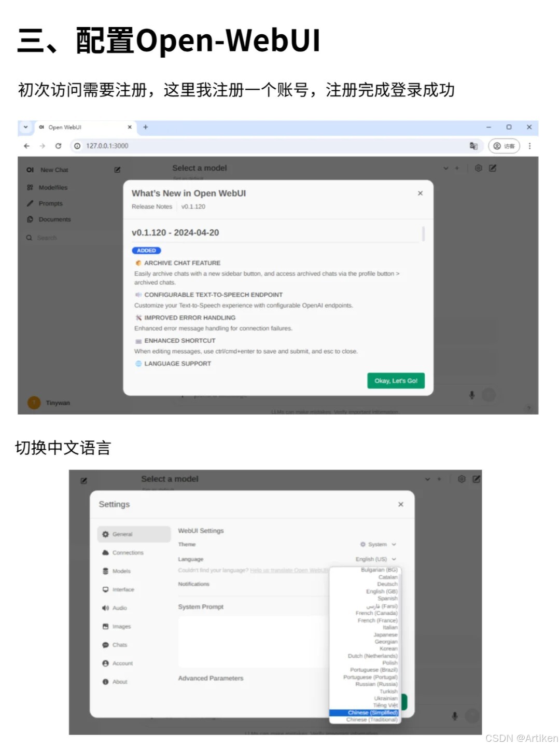Click gear icon behind Settings dialog

click(461, 479)
